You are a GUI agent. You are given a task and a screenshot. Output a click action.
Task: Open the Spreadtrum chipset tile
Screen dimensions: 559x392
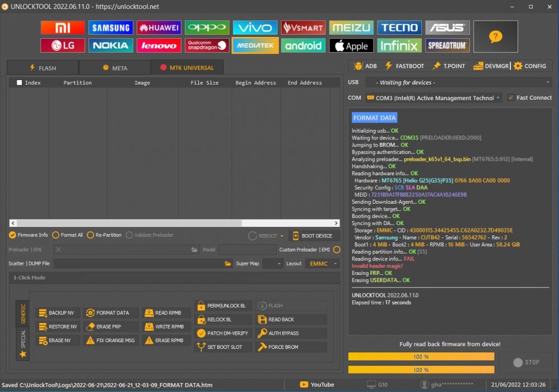(x=448, y=45)
